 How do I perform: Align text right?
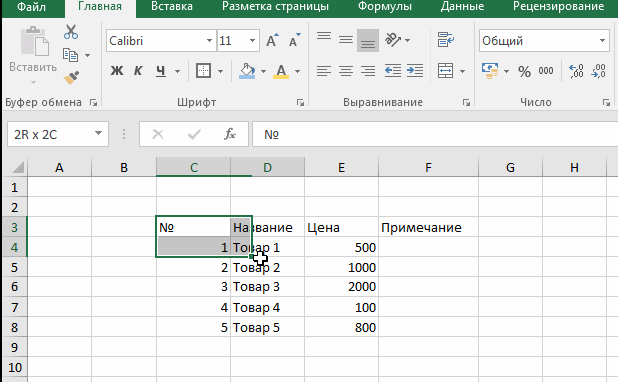coord(368,71)
